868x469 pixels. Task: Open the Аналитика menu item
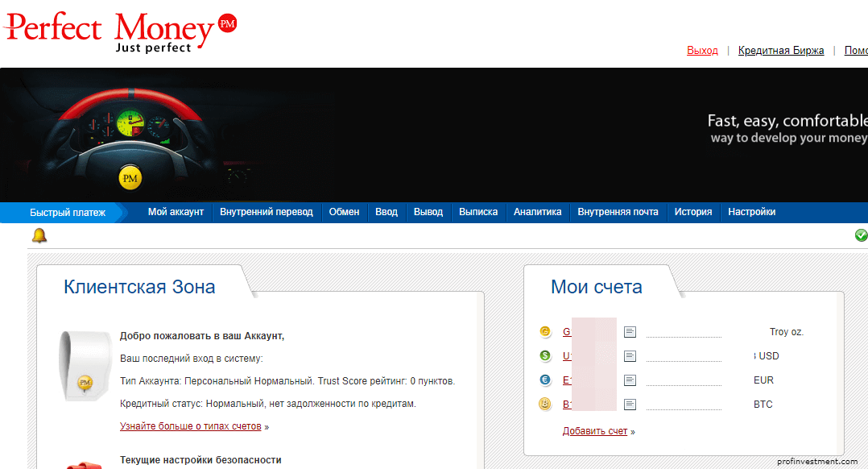coord(538,212)
